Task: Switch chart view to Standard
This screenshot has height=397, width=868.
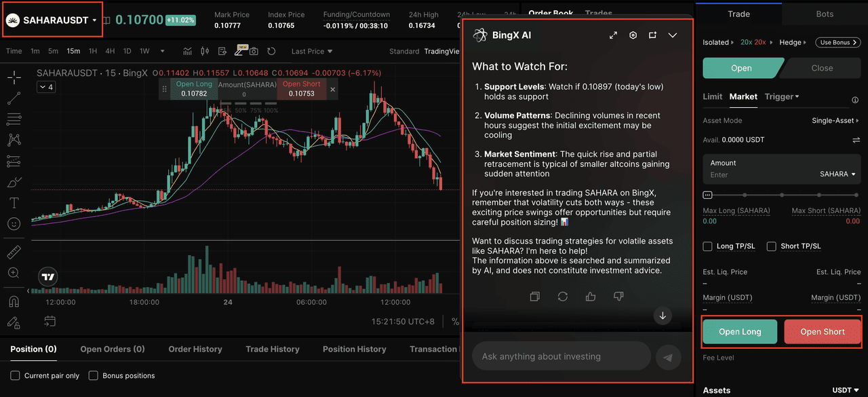Action: pyautogui.click(x=404, y=52)
